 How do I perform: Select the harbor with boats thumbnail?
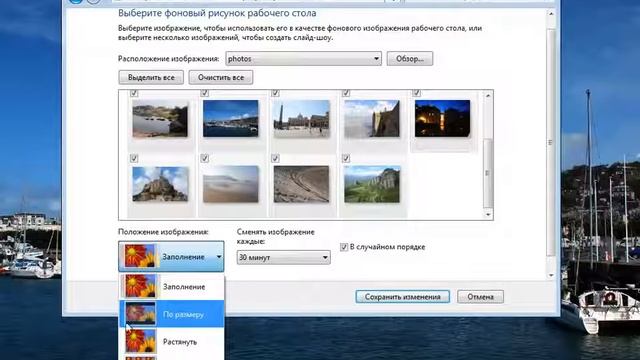point(231,119)
